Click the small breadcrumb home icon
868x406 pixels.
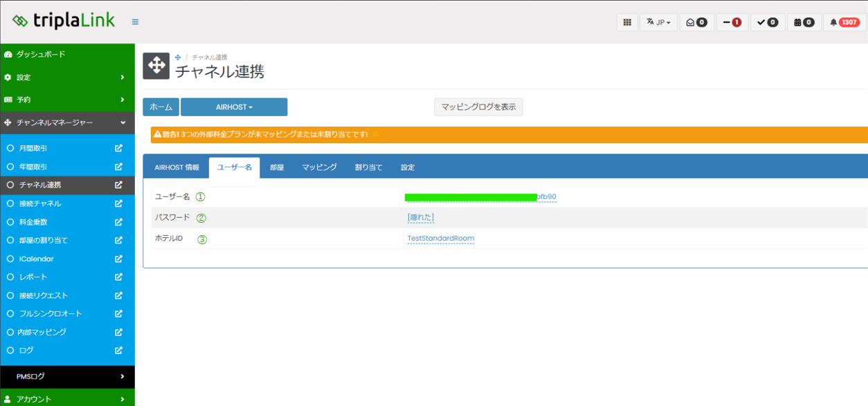pyautogui.click(x=178, y=57)
